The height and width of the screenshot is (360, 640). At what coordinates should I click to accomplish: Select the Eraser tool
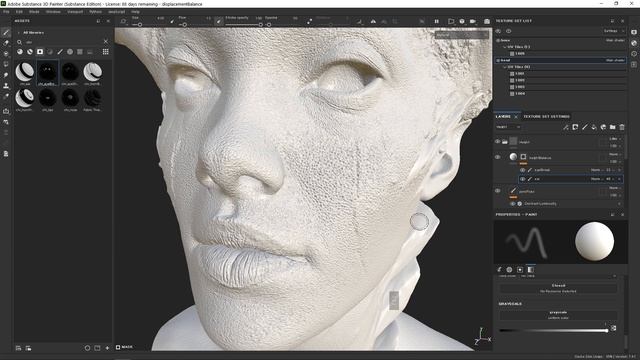(x=6, y=43)
